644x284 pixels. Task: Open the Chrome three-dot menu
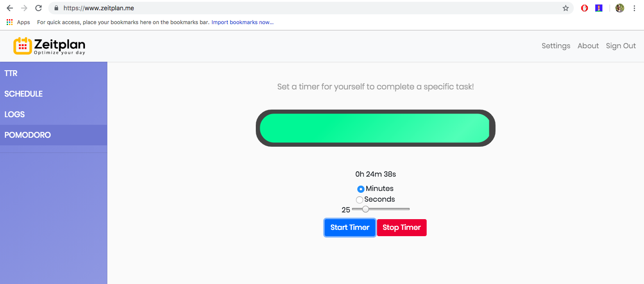[635, 8]
